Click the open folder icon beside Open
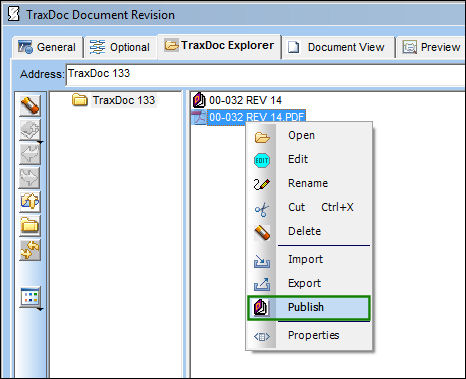The height and width of the screenshot is (379, 466). pos(262,137)
